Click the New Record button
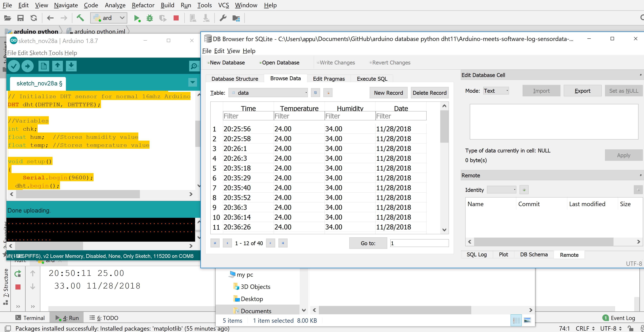The width and height of the screenshot is (644, 332). pos(388,93)
